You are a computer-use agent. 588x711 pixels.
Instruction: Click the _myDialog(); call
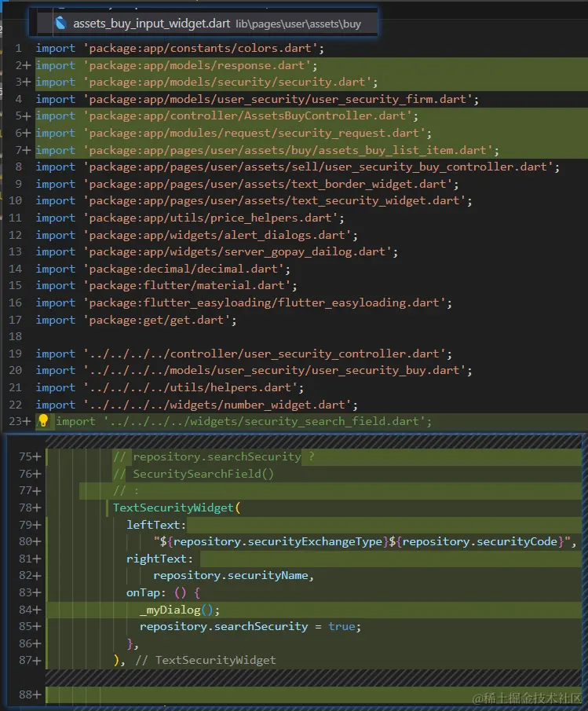click(180, 610)
